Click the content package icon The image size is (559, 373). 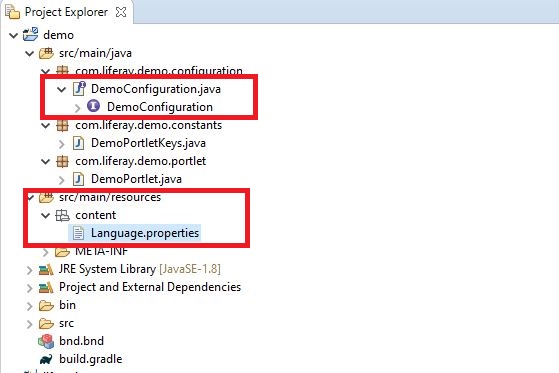click(x=62, y=215)
